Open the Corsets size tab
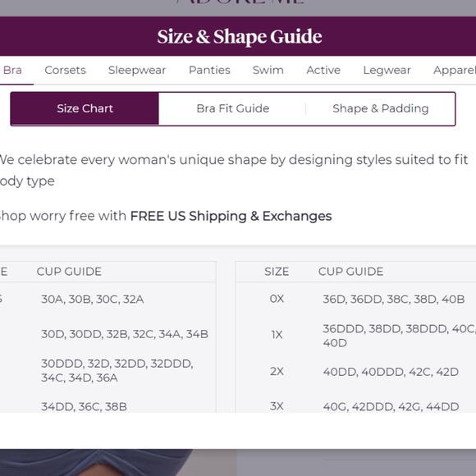 coord(66,70)
